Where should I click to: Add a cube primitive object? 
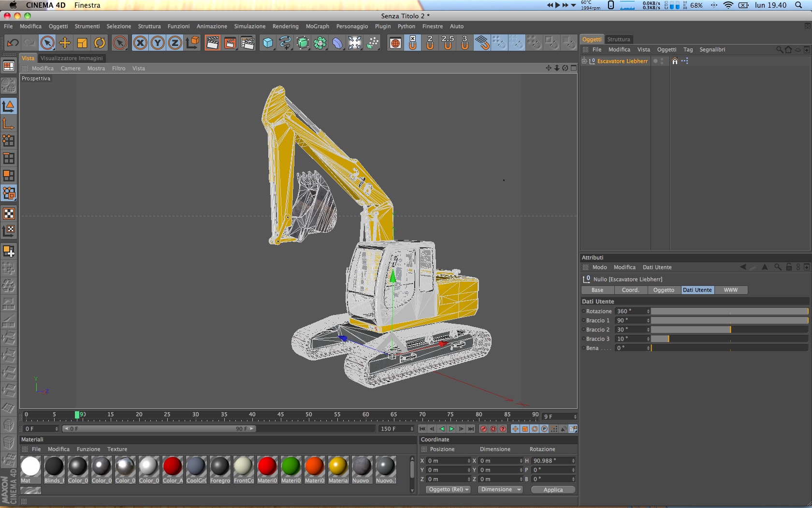[x=268, y=43]
